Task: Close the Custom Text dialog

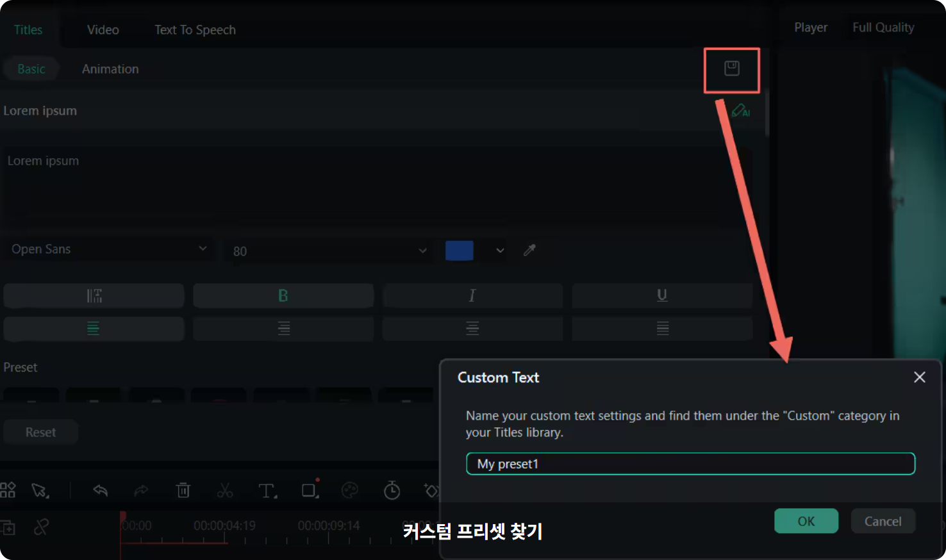Action: click(x=919, y=377)
